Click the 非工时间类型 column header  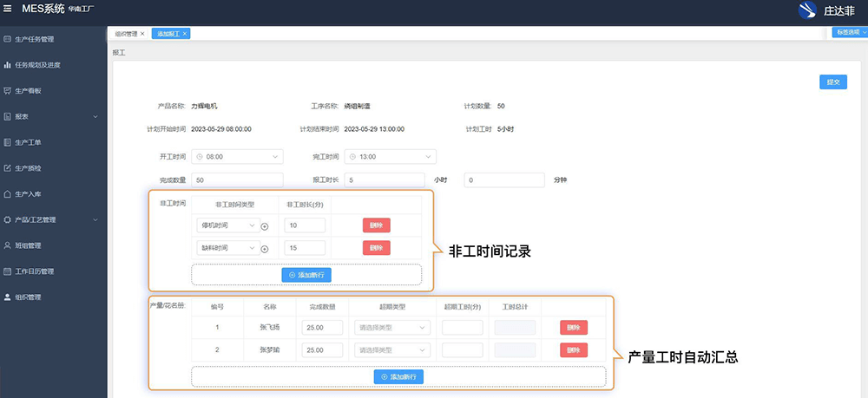[x=235, y=205]
